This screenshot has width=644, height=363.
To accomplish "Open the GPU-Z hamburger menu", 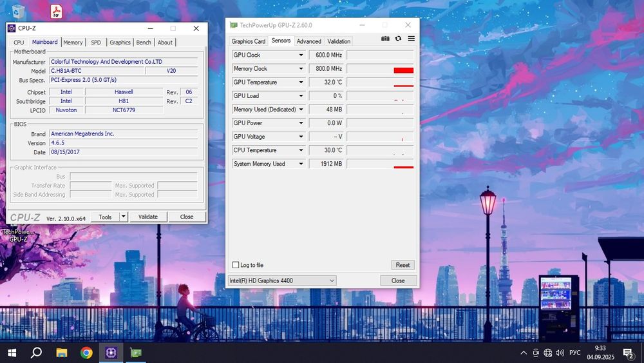I will pyautogui.click(x=411, y=39).
